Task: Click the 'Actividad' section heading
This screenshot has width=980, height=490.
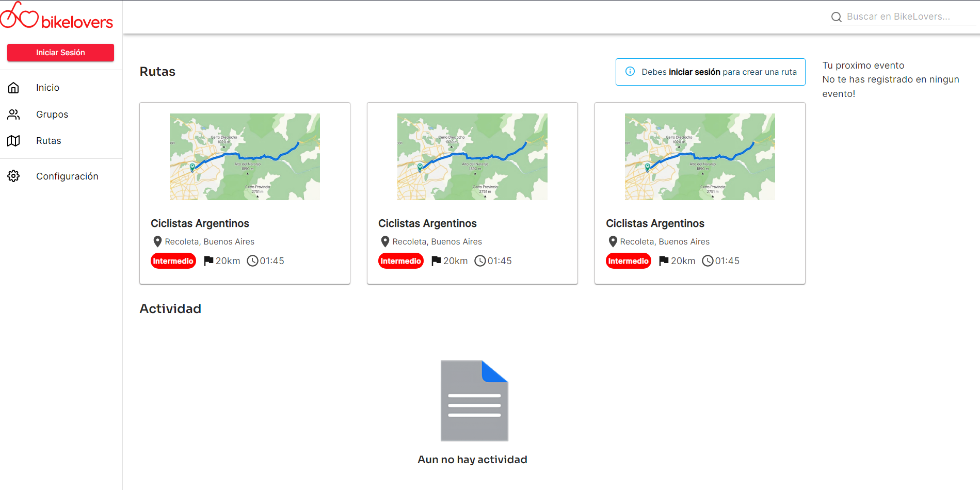Action: (x=170, y=309)
